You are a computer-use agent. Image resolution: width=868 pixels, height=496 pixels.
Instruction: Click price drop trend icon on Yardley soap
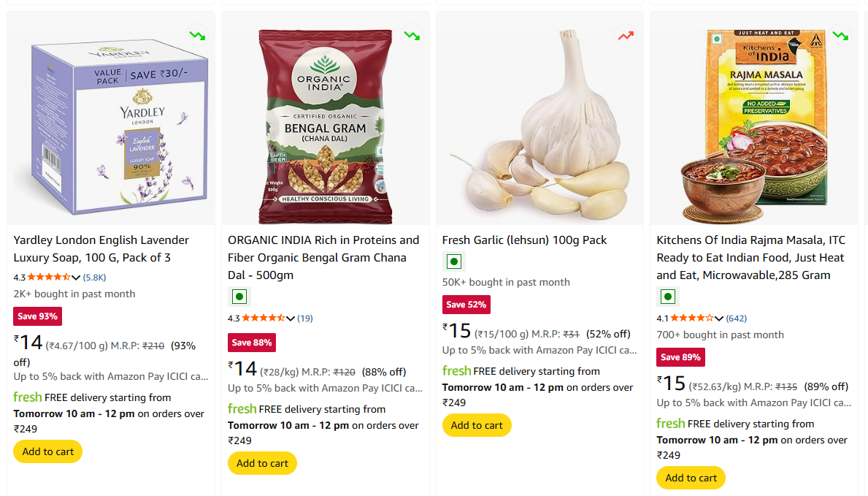[198, 35]
